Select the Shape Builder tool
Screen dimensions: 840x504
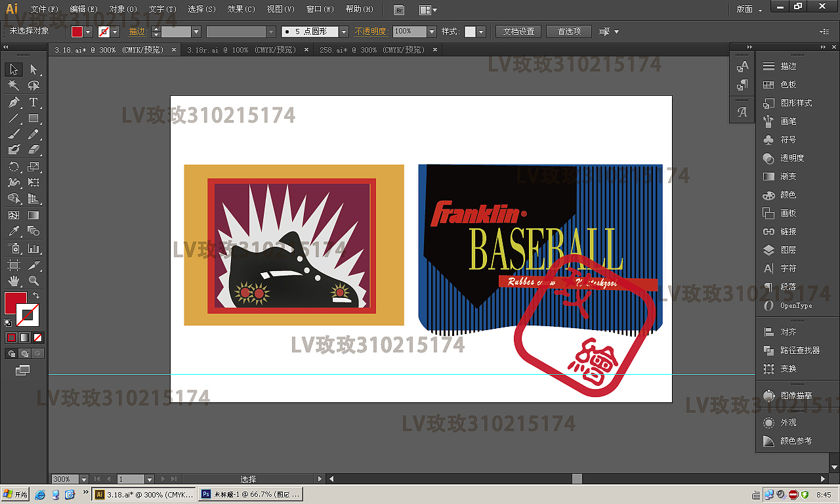pyautogui.click(x=14, y=198)
